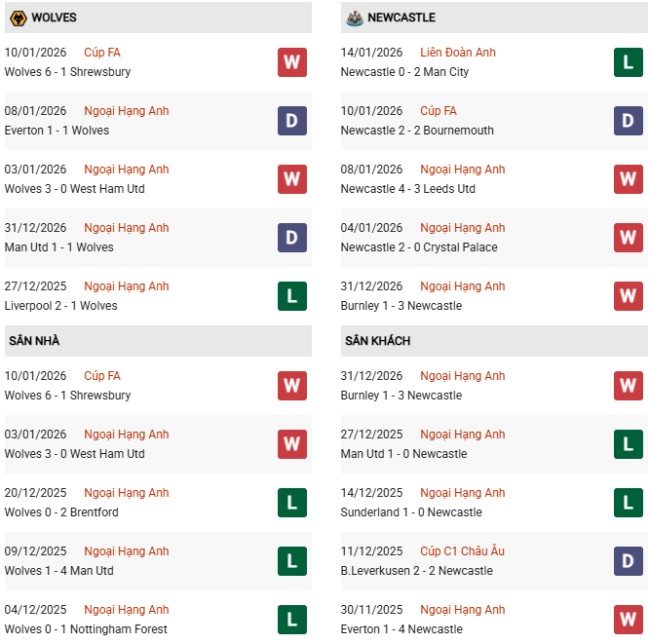Click the draw badge for Everton 1-1 Wolves
The height and width of the screenshot is (644, 649).
292,121
